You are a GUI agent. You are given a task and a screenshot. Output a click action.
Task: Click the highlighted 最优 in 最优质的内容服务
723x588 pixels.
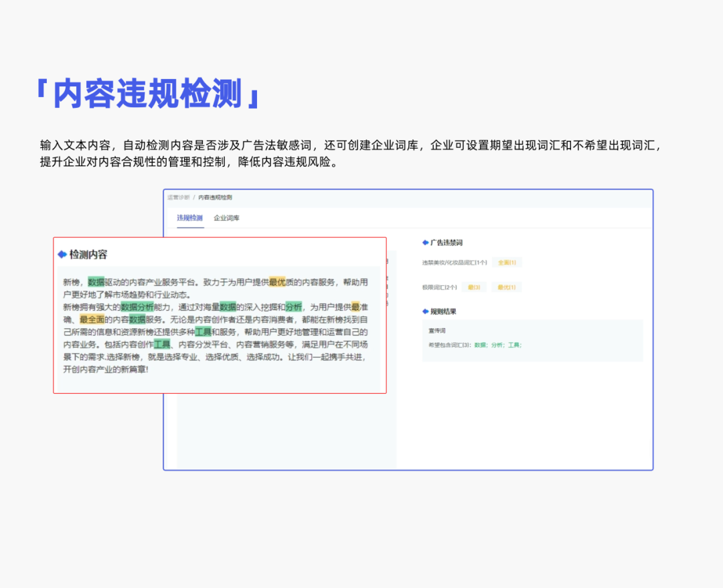277,282
